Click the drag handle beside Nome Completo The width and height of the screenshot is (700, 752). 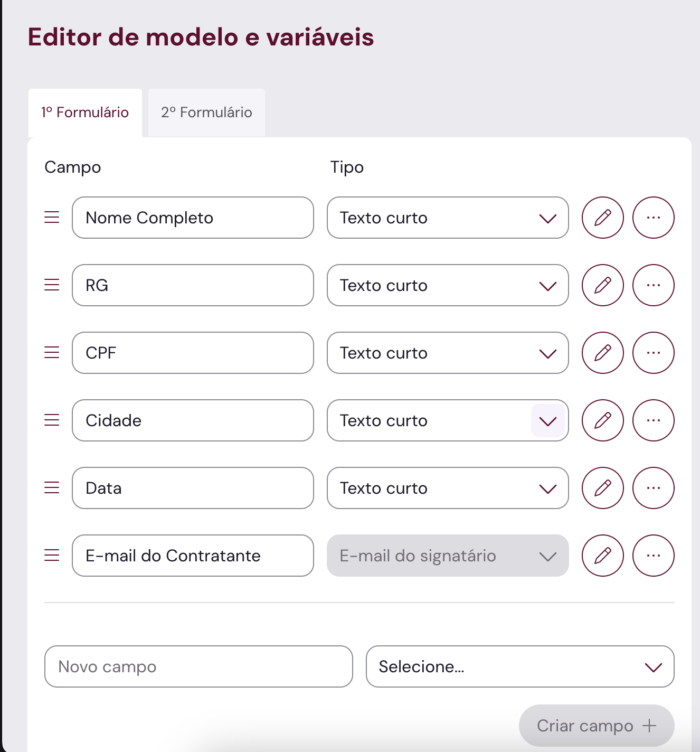pyautogui.click(x=51, y=218)
